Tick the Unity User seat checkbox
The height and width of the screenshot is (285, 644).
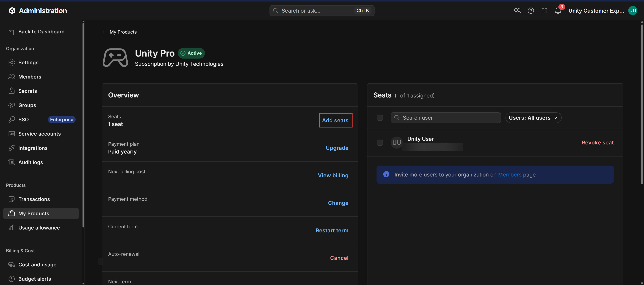click(380, 143)
